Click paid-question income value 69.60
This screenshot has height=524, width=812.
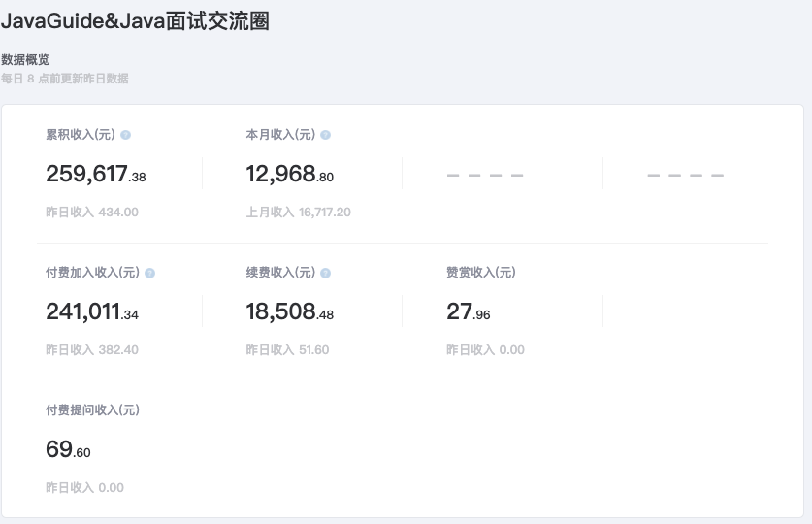tap(68, 449)
